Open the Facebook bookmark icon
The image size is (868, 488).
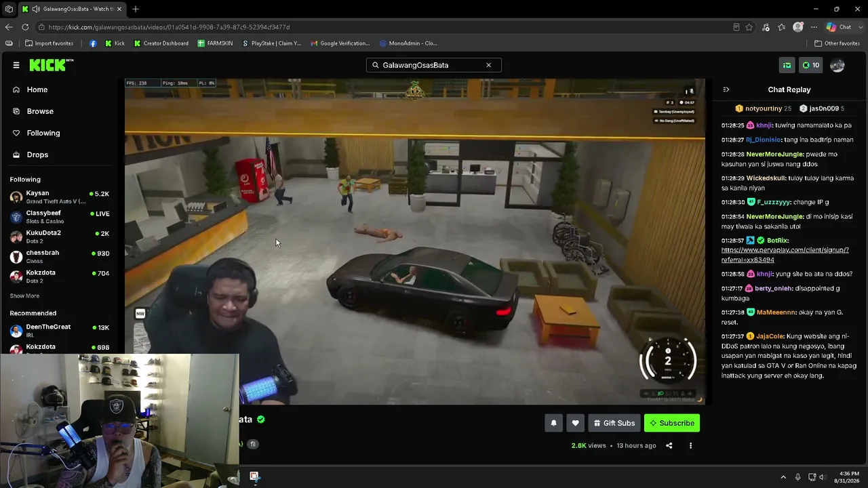[x=93, y=43]
